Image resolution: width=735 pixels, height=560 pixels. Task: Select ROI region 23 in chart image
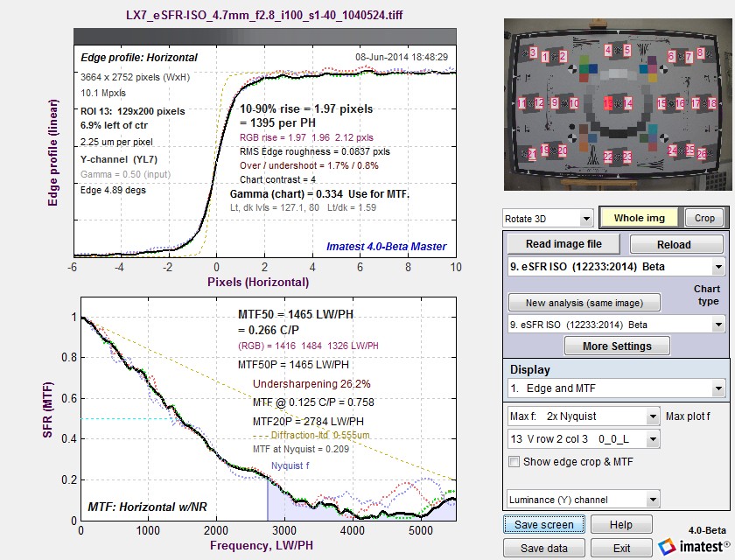(x=627, y=157)
